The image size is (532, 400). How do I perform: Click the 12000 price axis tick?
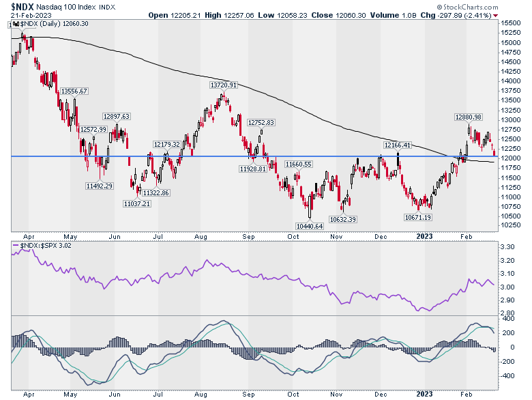coord(511,158)
